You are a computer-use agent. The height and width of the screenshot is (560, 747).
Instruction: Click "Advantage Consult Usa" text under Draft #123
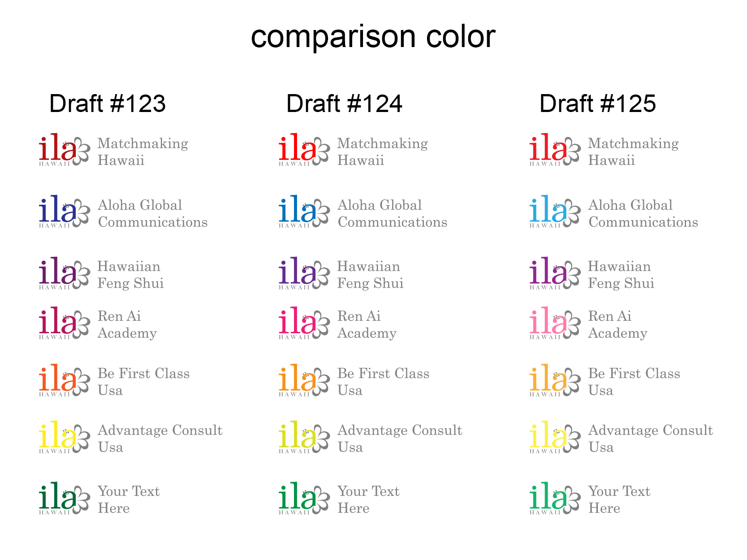160,439
